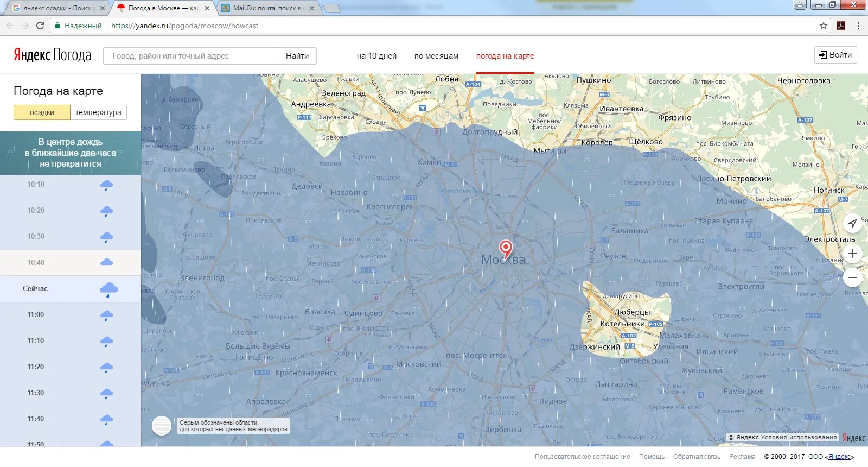The width and height of the screenshot is (868, 467).
Task: Select the 10:10 timeline entry
Action: tap(71, 185)
